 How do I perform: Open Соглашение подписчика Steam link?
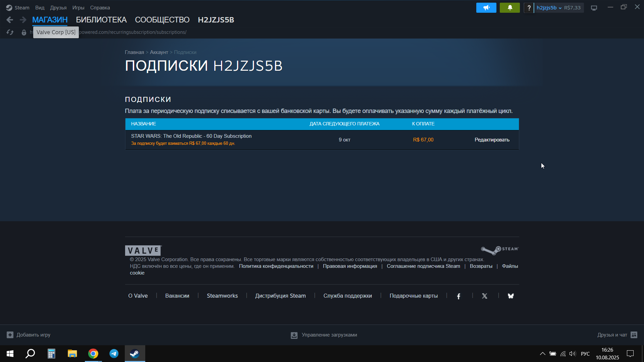click(x=423, y=266)
